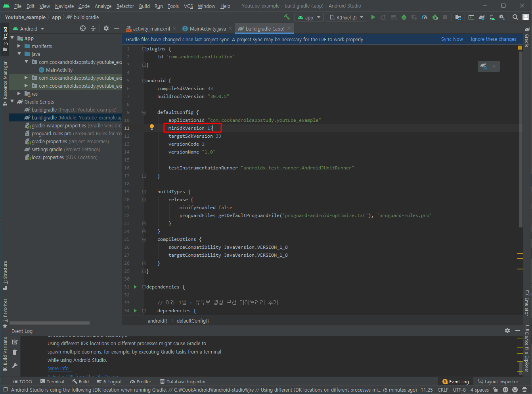Viewport: 532px width, 394px height.
Task: Mark all Event Log notifications as read
Action: [x=15, y=342]
